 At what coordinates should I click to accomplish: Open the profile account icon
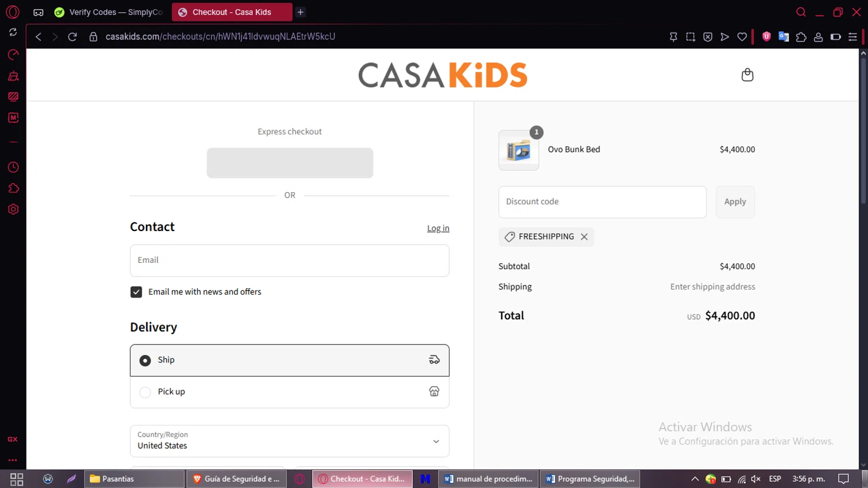pyautogui.click(x=818, y=36)
